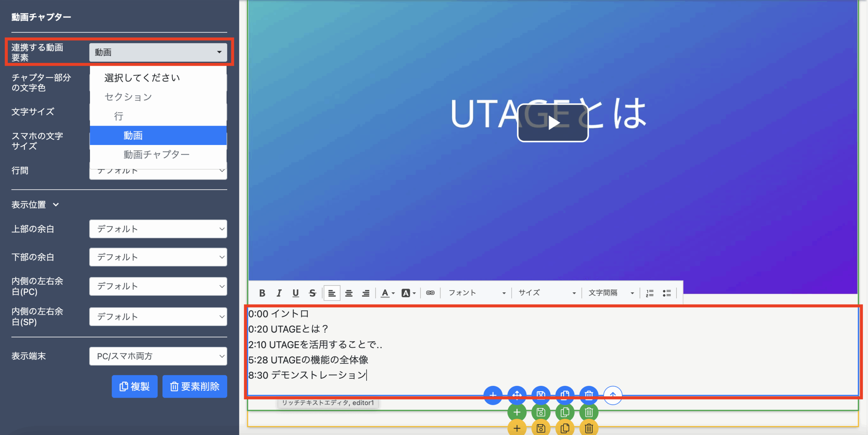This screenshot has width=868, height=435.
Task: Apply strikethrough formatting
Action: click(313, 293)
